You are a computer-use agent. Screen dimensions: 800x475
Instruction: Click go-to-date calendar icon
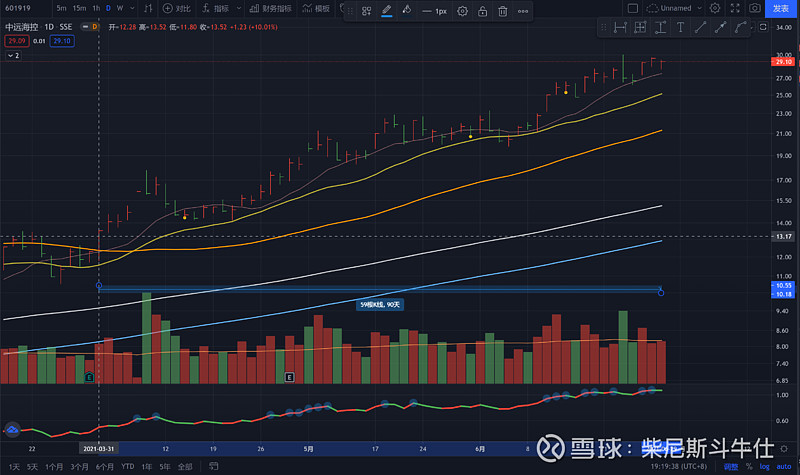click(x=214, y=466)
